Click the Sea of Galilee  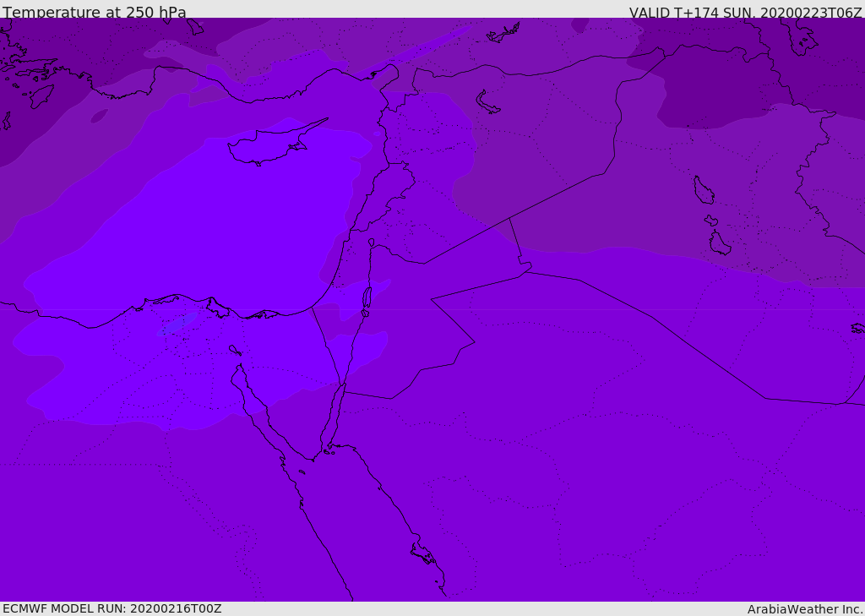372,243
